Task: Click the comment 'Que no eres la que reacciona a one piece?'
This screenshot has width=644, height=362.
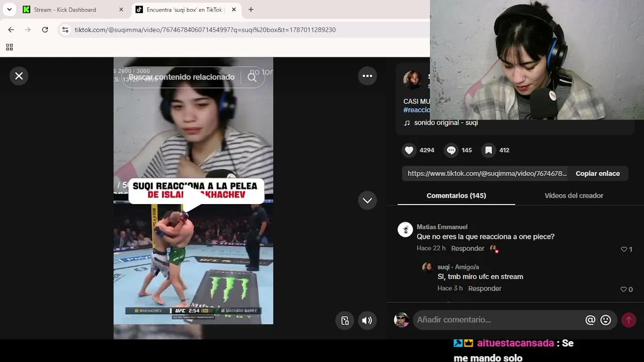Action: [x=486, y=237]
